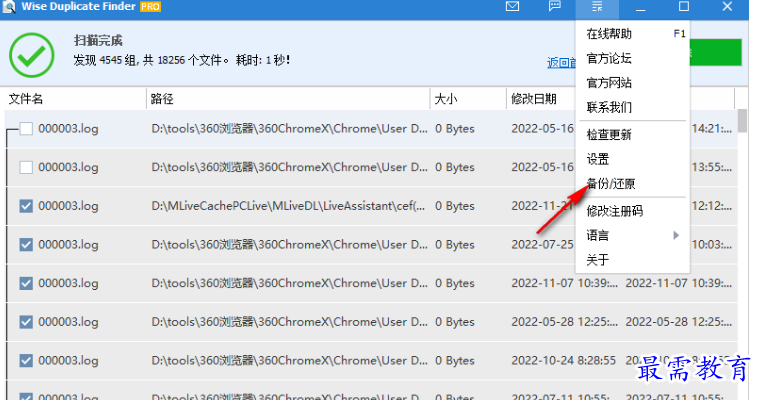Expand the 语言 submenu arrow

(676, 235)
